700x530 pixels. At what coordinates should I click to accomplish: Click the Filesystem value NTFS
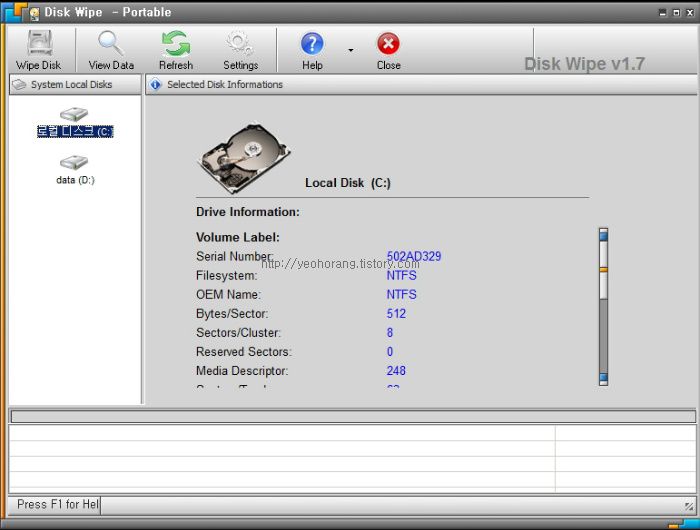(x=401, y=275)
